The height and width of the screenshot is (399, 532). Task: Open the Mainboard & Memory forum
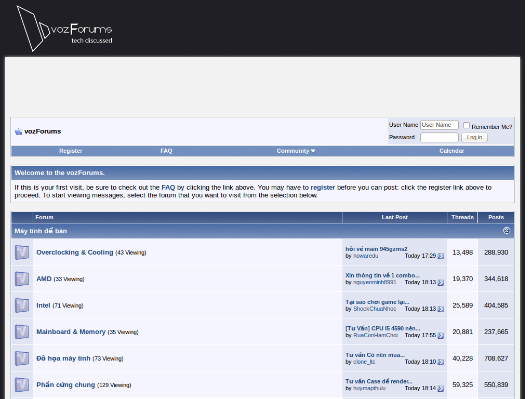(71, 332)
